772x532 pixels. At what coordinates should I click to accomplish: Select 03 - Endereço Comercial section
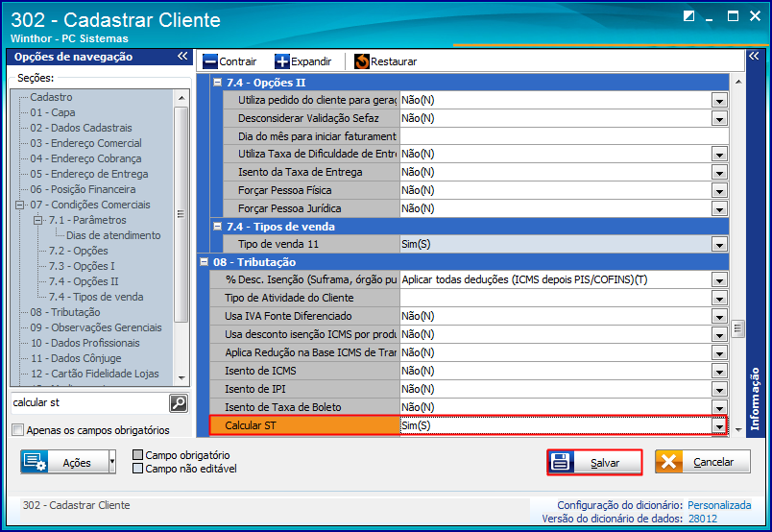86,143
